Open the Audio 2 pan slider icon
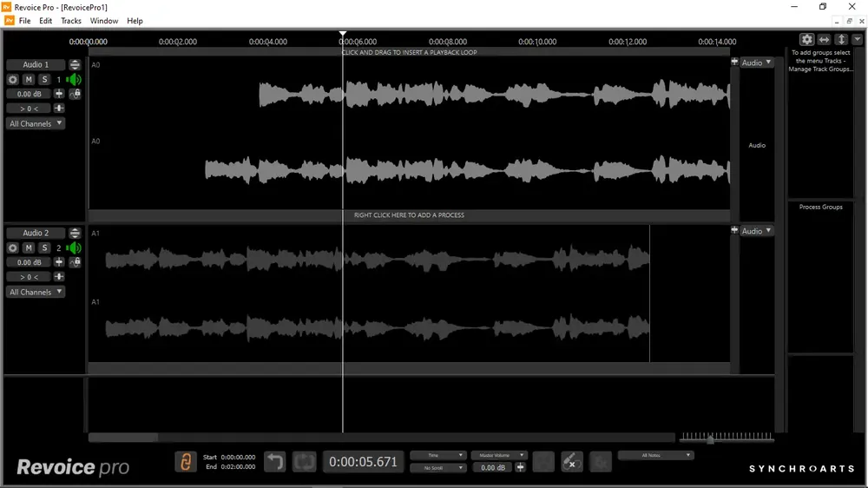This screenshot has width=868, height=488. pos(59,277)
